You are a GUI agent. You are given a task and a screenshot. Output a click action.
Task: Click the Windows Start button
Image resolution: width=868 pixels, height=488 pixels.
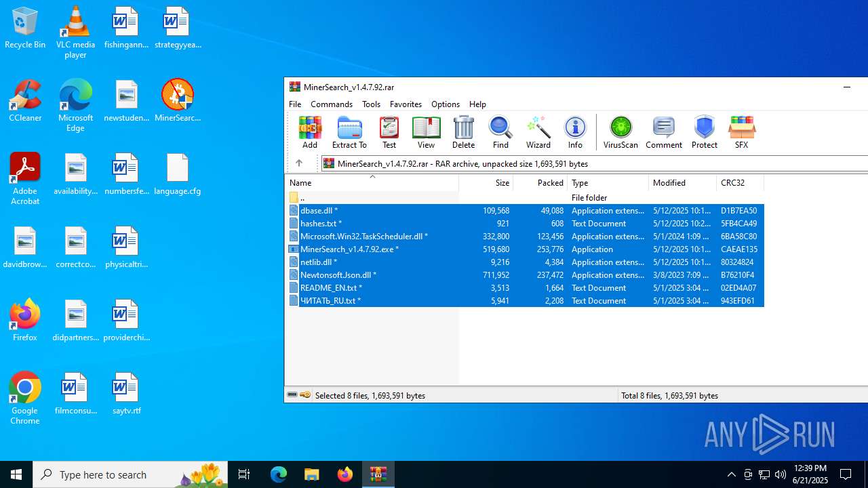coord(16,474)
